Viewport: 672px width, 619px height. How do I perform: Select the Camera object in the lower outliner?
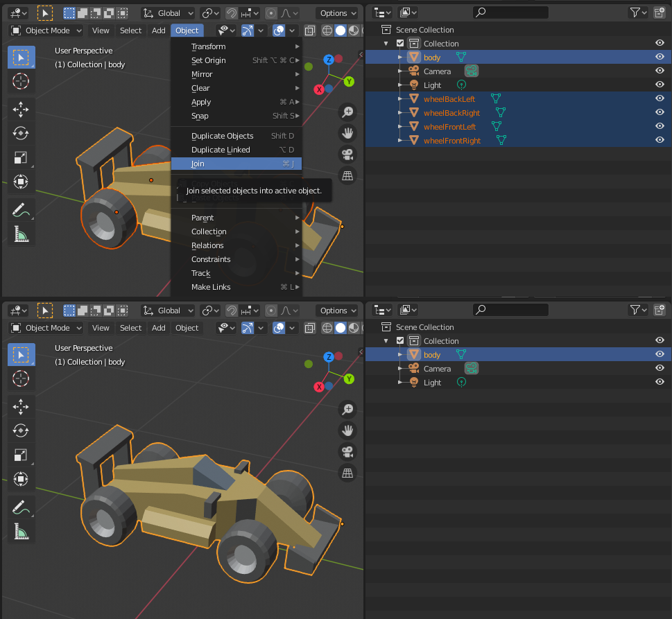[x=437, y=369]
